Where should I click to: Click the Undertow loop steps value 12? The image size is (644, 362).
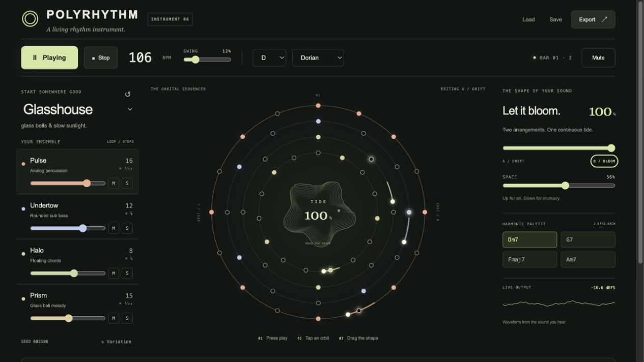coord(129,206)
